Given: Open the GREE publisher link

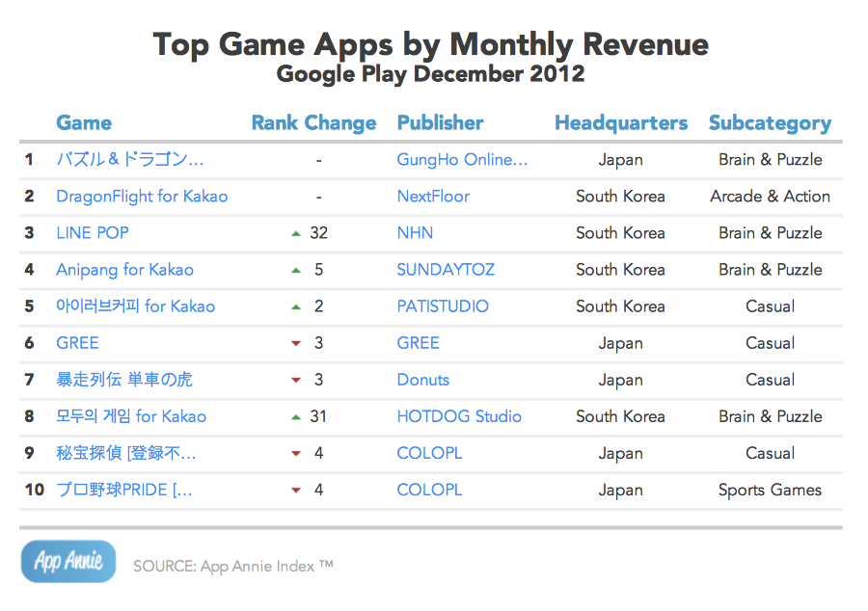Looking at the screenshot, I should pos(418,343).
